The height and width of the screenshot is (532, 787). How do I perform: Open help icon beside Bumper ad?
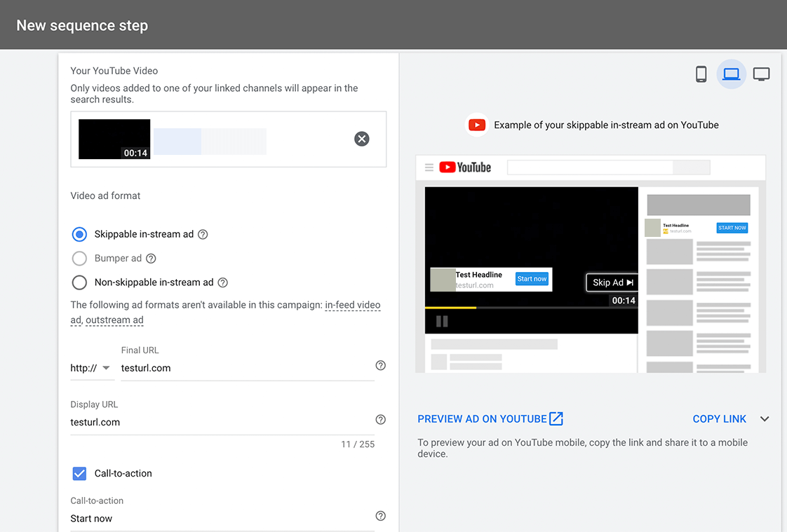(x=151, y=258)
